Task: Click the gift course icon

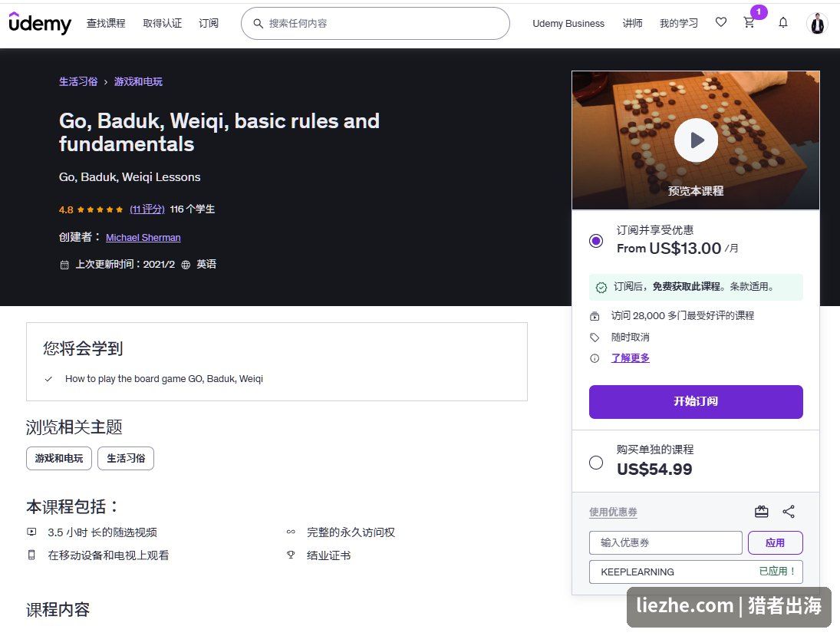Action: pyautogui.click(x=761, y=512)
